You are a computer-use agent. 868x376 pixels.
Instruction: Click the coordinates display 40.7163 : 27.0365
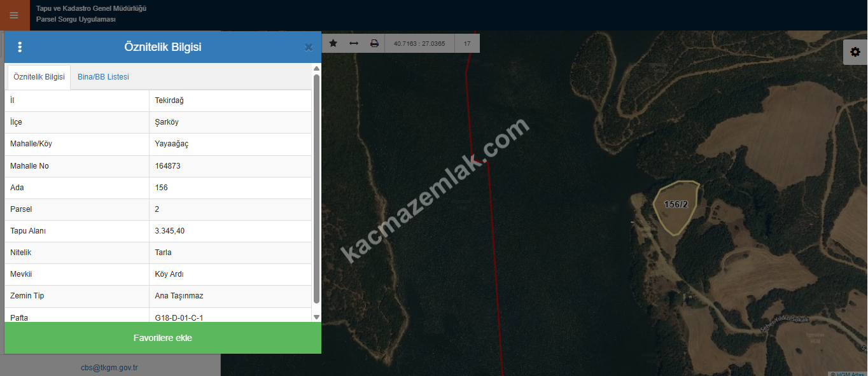[x=419, y=44]
